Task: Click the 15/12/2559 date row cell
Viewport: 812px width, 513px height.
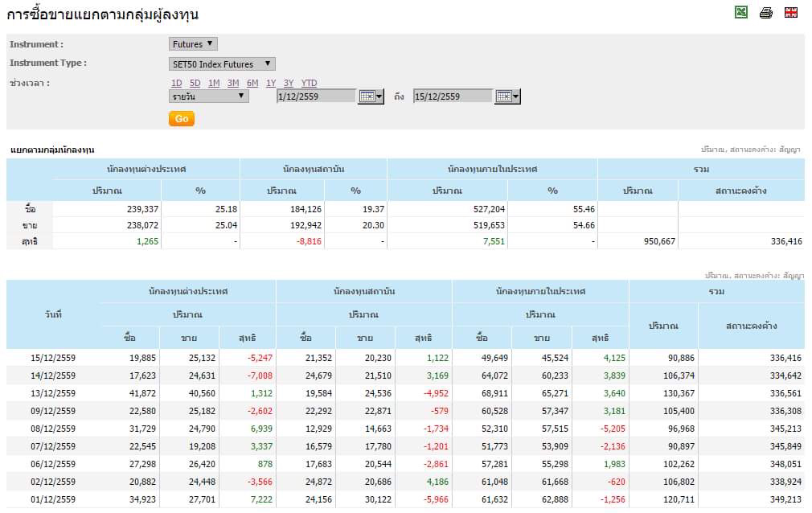Action: click(x=53, y=358)
